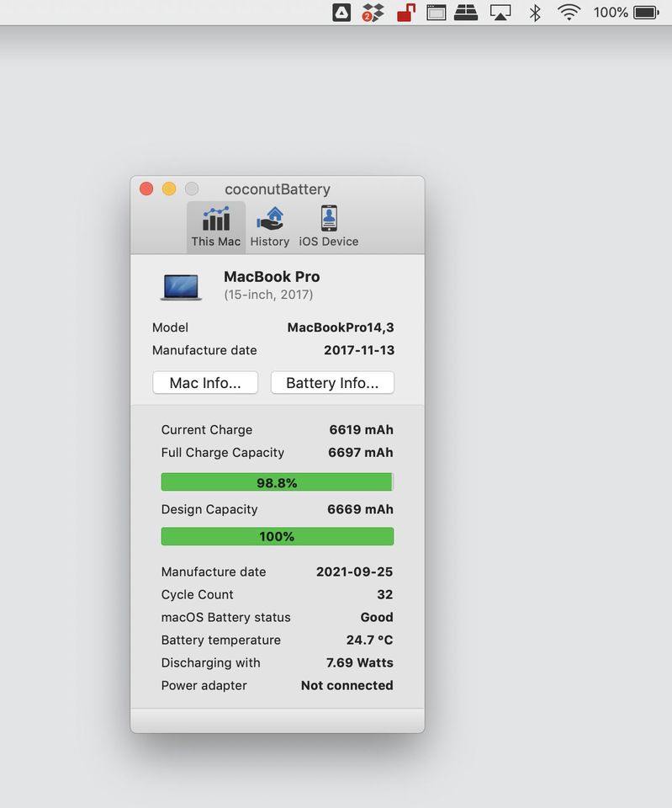This screenshot has height=808, width=672.
Task: Click Dropbox icon with red badge
Action: point(373,13)
